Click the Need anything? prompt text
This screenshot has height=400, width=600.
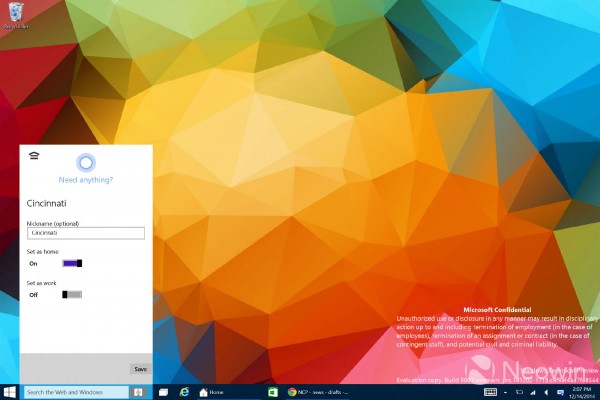[85, 180]
